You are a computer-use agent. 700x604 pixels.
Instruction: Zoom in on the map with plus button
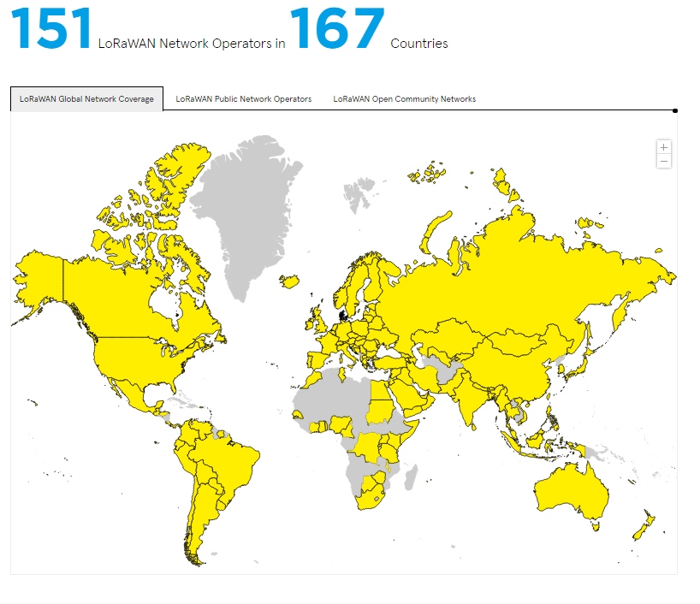click(x=664, y=147)
